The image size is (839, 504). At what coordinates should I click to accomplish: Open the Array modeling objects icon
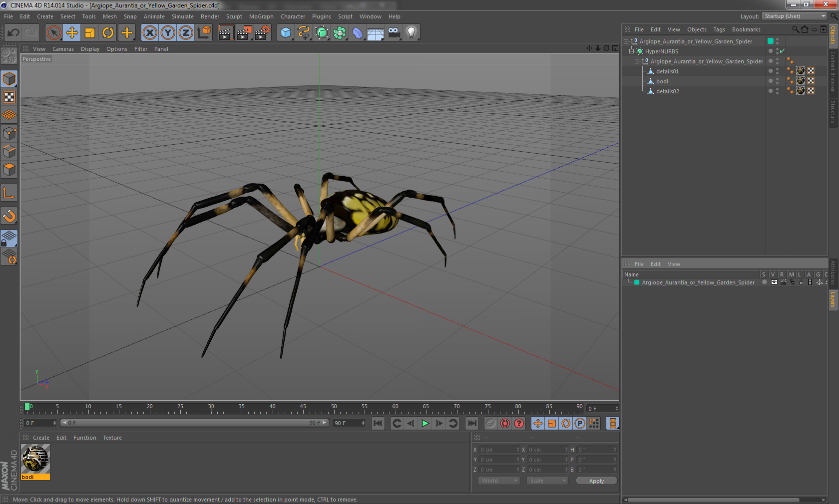[340, 33]
